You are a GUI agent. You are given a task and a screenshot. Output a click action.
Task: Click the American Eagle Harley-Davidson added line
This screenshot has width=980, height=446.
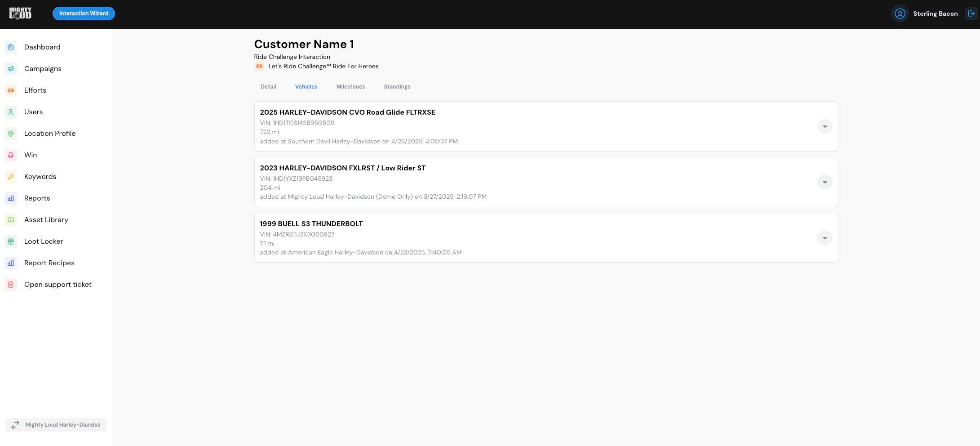coord(360,252)
